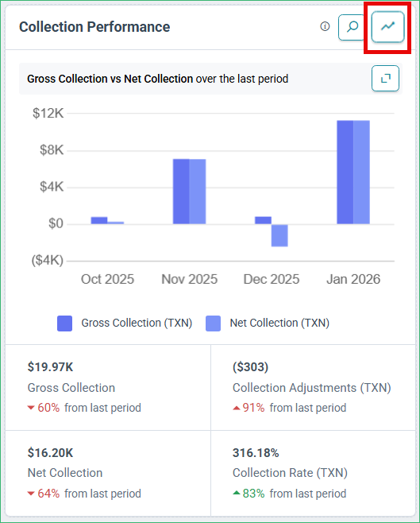The height and width of the screenshot is (523, 420).
Task: Select the $19.97K Gross Collection metric
Action: click(108, 388)
